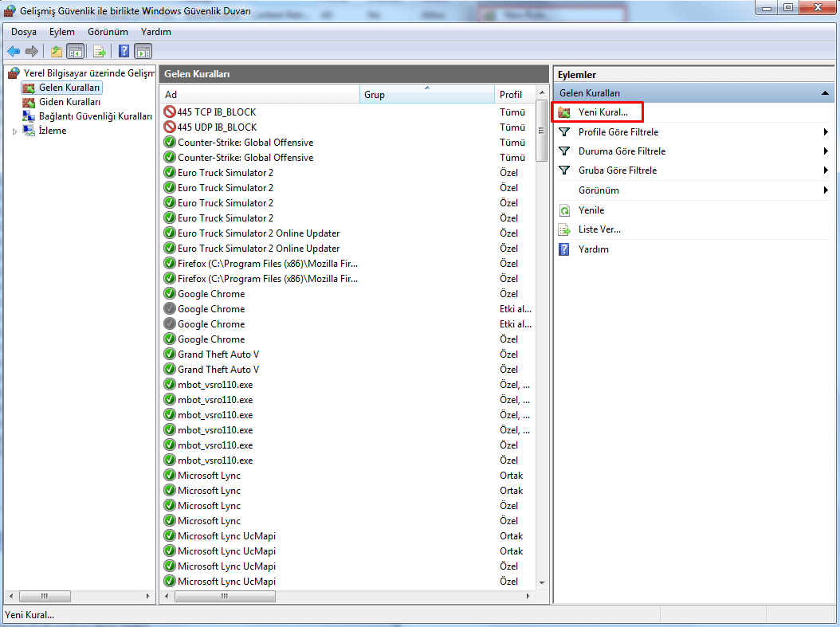
Task: Open the Dosya menu
Action: tap(23, 32)
